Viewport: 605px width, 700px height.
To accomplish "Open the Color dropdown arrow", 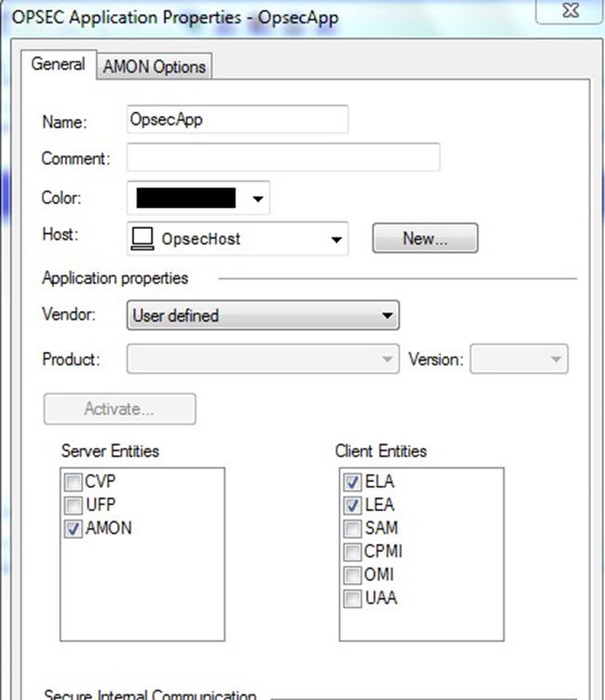I will (258, 198).
